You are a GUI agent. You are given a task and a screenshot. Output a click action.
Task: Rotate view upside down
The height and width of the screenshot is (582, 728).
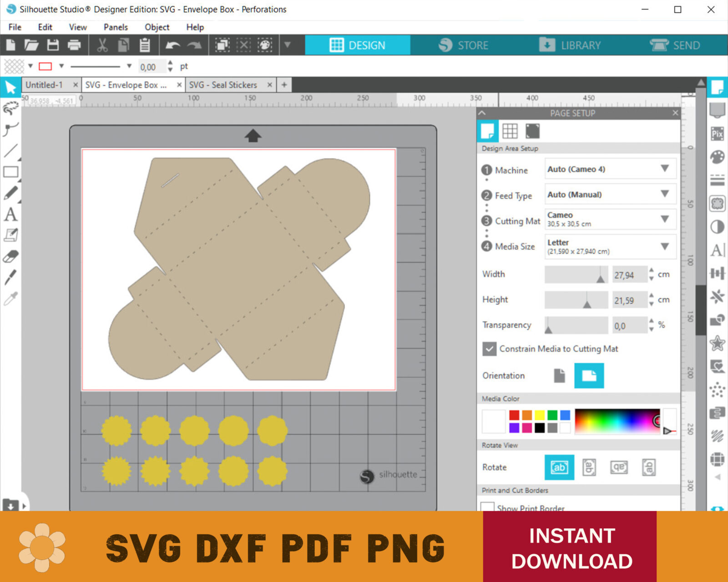point(619,467)
